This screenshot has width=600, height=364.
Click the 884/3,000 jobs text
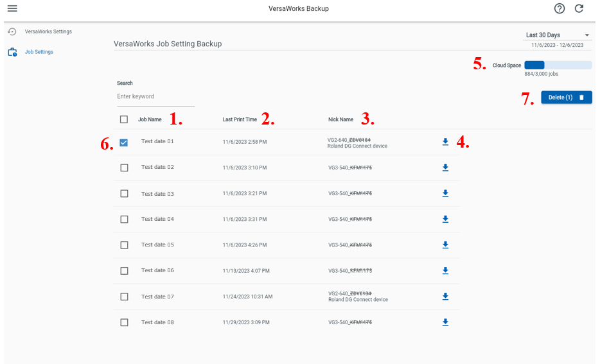coord(541,74)
